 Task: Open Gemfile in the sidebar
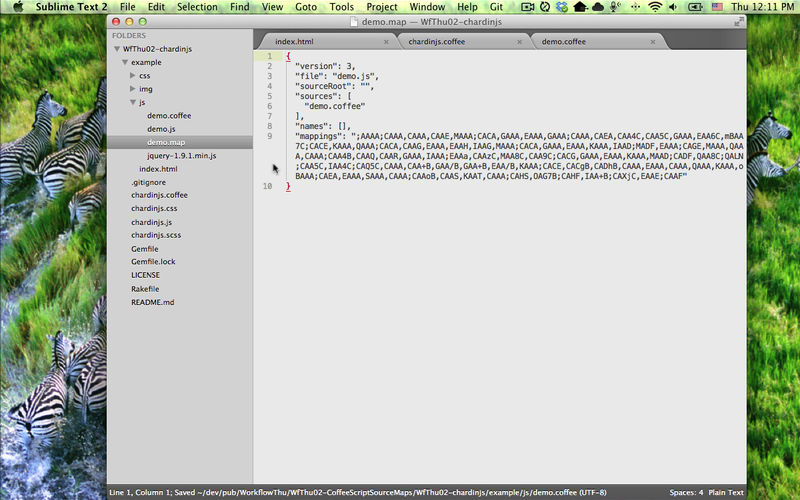pos(144,249)
